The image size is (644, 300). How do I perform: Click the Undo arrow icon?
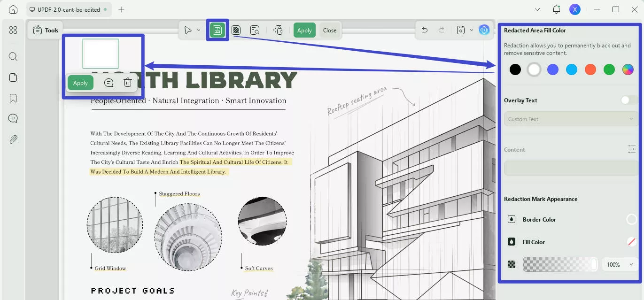pos(425,30)
